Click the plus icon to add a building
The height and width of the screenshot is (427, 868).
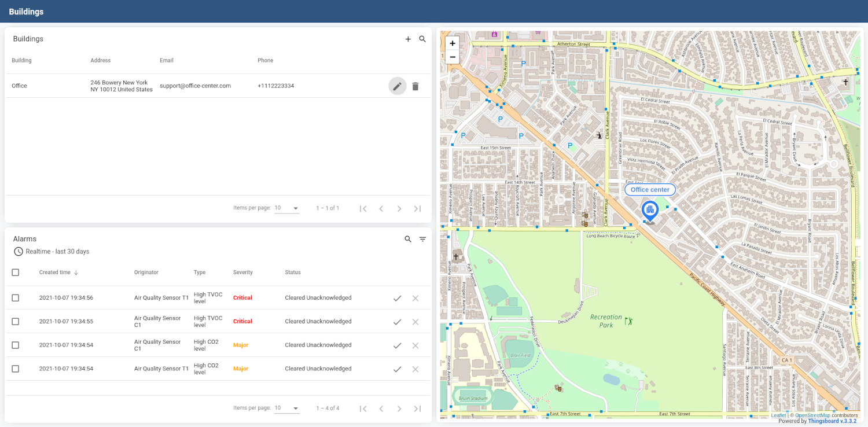coord(408,39)
